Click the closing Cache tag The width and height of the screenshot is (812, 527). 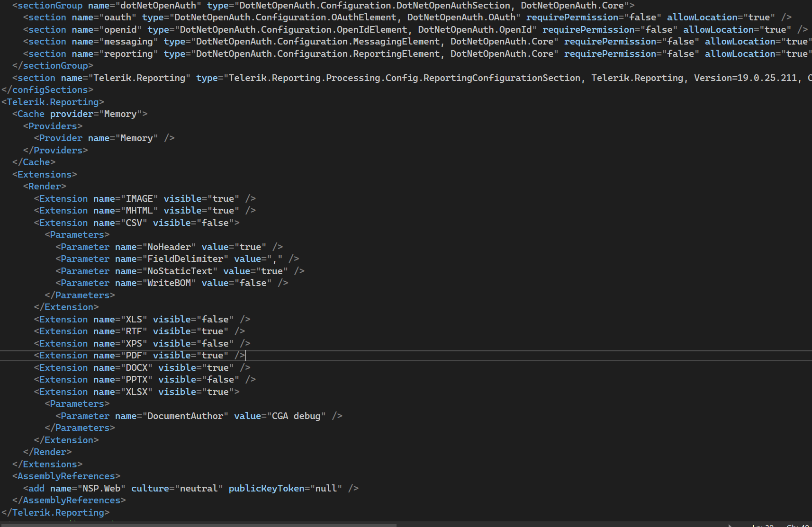[x=34, y=162]
